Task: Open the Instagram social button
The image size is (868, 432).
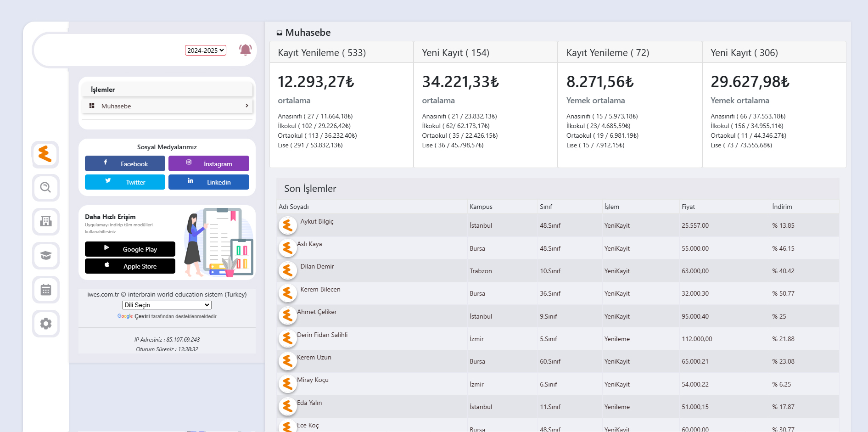Action: point(209,163)
